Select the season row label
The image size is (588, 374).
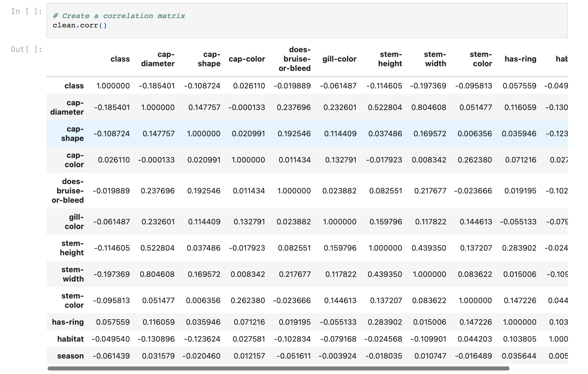71,356
